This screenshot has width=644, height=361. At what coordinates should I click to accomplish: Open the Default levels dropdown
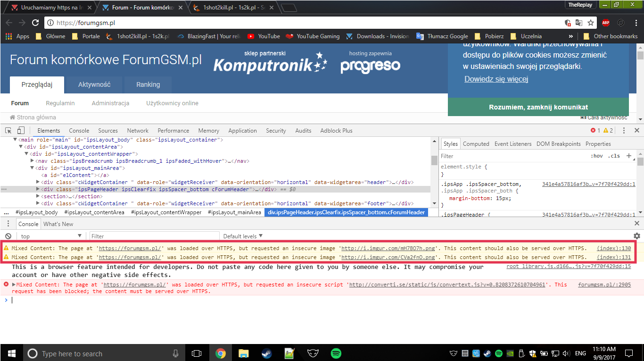click(x=243, y=236)
